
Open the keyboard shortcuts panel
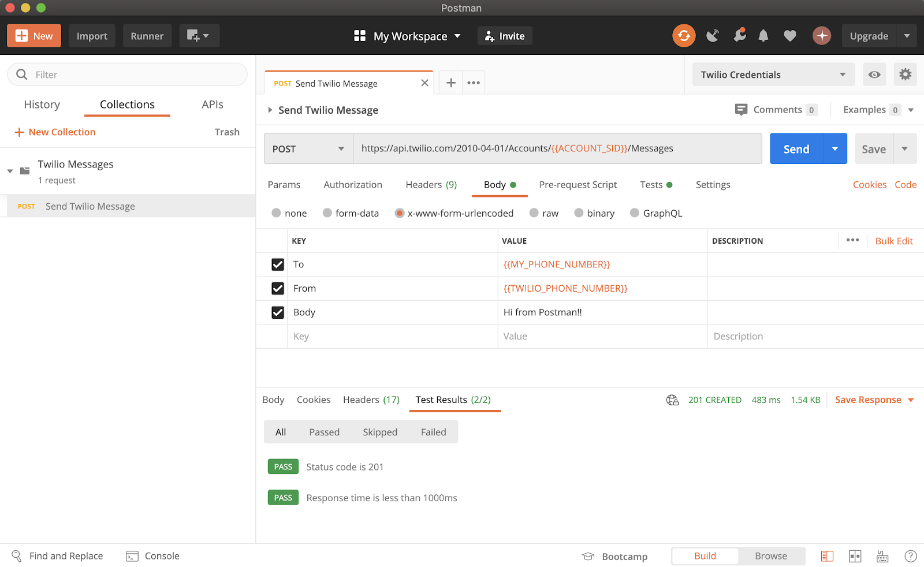pyautogui.click(x=882, y=555)
